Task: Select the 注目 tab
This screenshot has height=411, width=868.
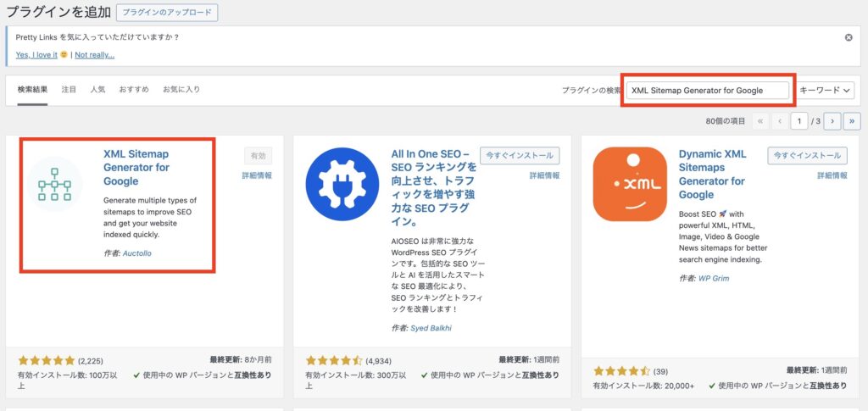Action: (69, 90)
